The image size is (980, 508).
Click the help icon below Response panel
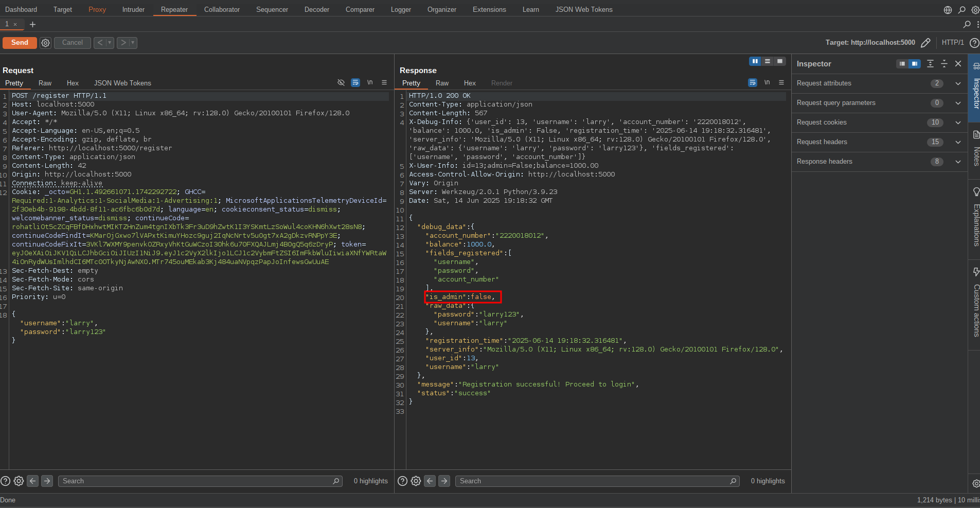[x=402, y=481]
